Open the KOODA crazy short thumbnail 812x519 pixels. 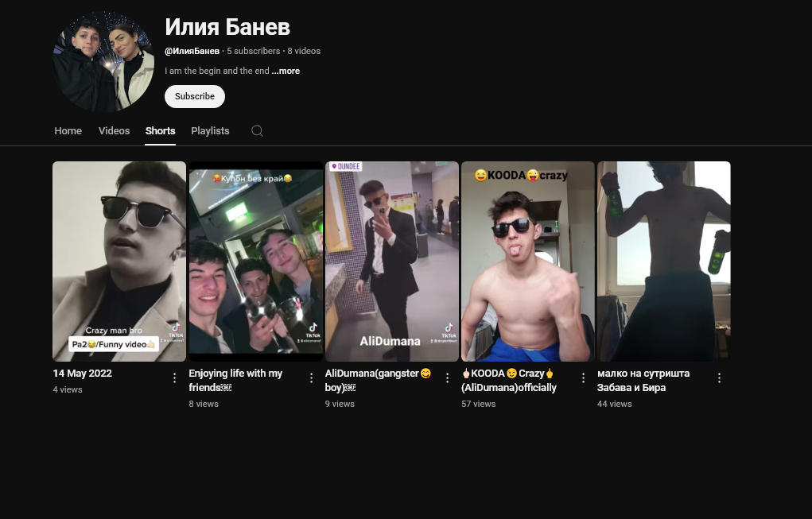coord(528,261)
